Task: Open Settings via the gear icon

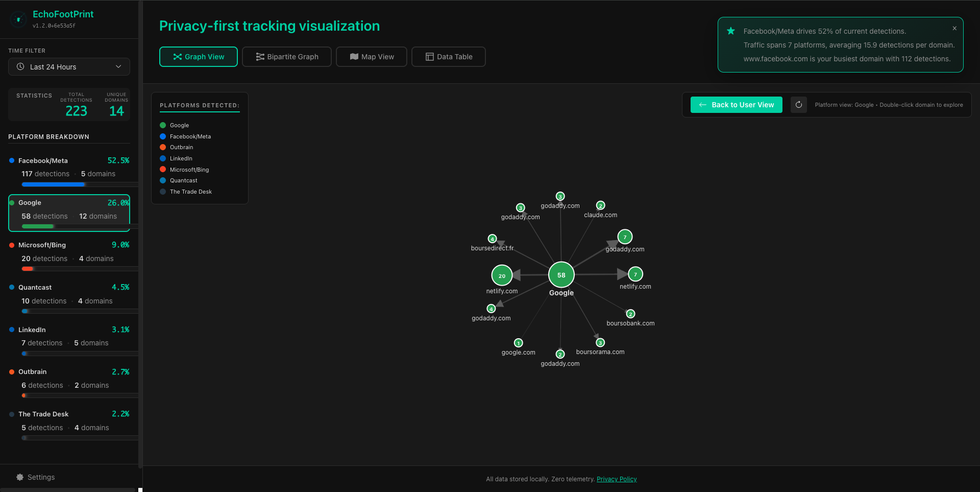Action: pyautogui.click(x=19, y=477)
